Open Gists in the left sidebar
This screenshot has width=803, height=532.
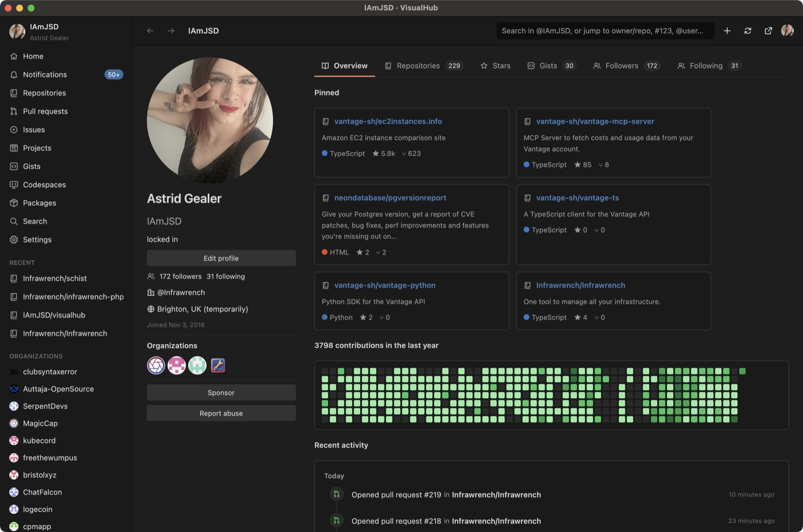tap(66, 166)
